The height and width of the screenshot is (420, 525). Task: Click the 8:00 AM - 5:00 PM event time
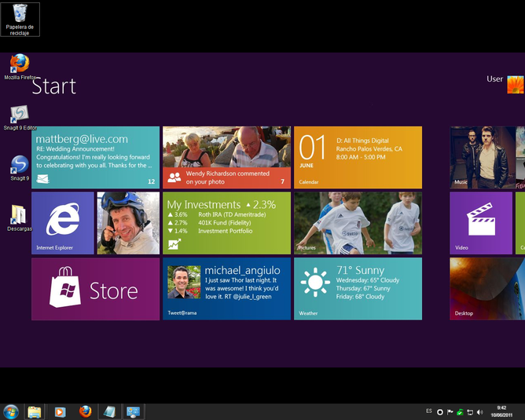click(361, 157)
